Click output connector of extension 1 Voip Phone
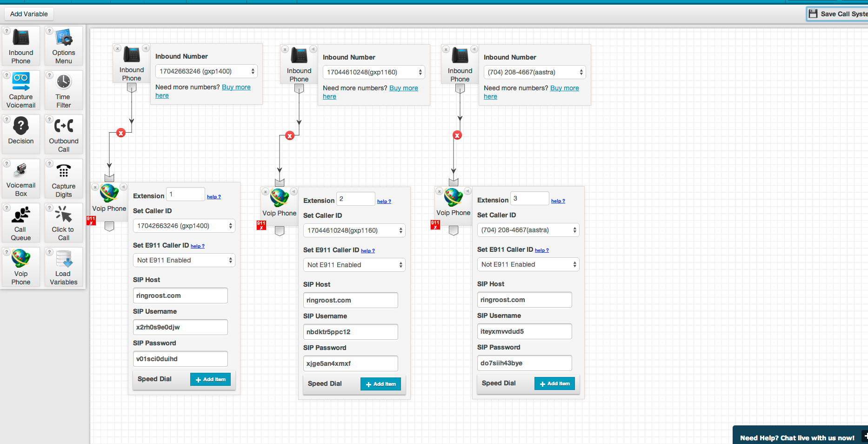Image resolution: width=868 pixels, height=444 pixels. click(109, 227)
